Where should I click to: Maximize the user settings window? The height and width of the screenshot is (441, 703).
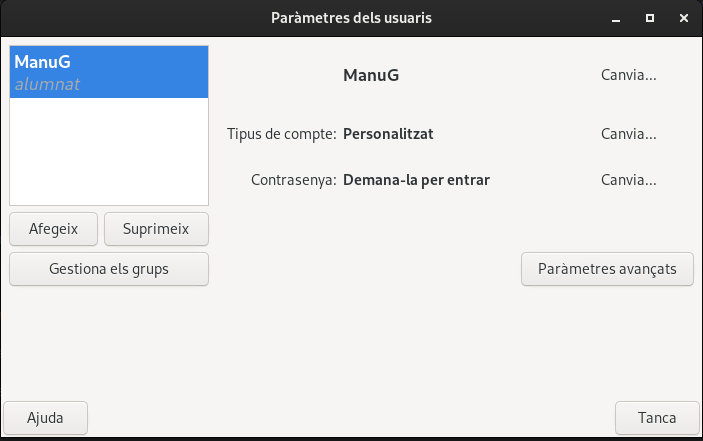tap(649, 18)
